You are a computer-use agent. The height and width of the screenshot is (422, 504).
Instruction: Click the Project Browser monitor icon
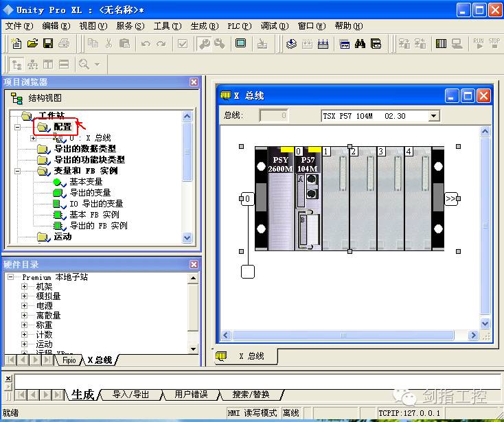tap(240, 43)
